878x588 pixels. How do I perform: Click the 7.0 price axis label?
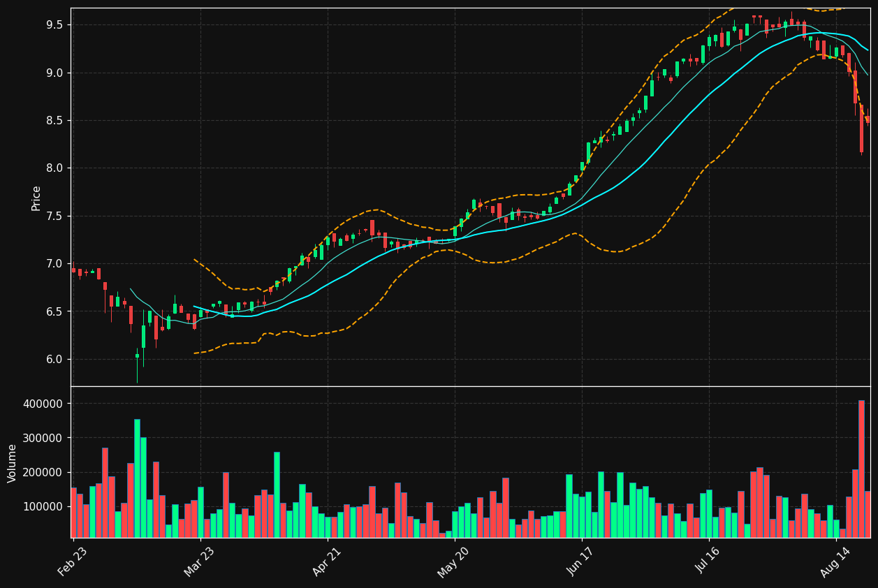(x=54, y=263)
